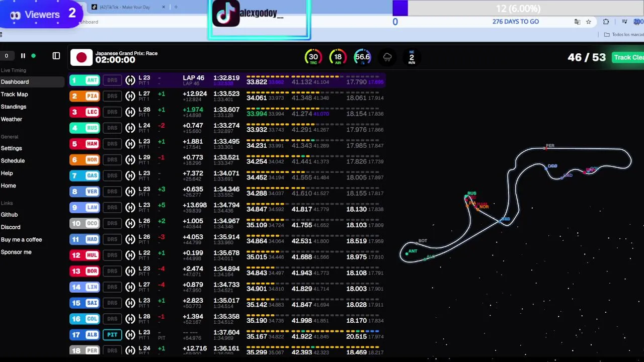Switch to the TikTok browser tab
644x362 pixels.
coord(128,7)
